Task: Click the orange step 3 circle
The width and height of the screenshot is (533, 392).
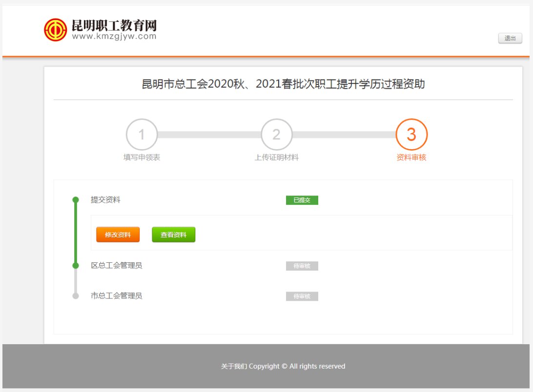Action: tap(411, 135)
